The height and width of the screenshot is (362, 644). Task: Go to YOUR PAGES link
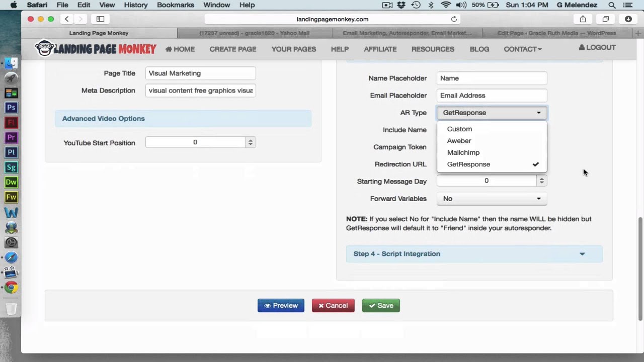(294, 49)
